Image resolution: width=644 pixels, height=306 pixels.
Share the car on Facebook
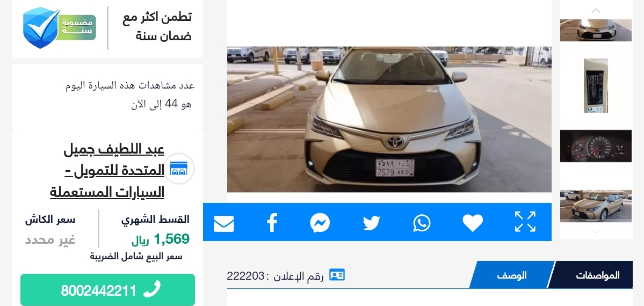[272, 223]
